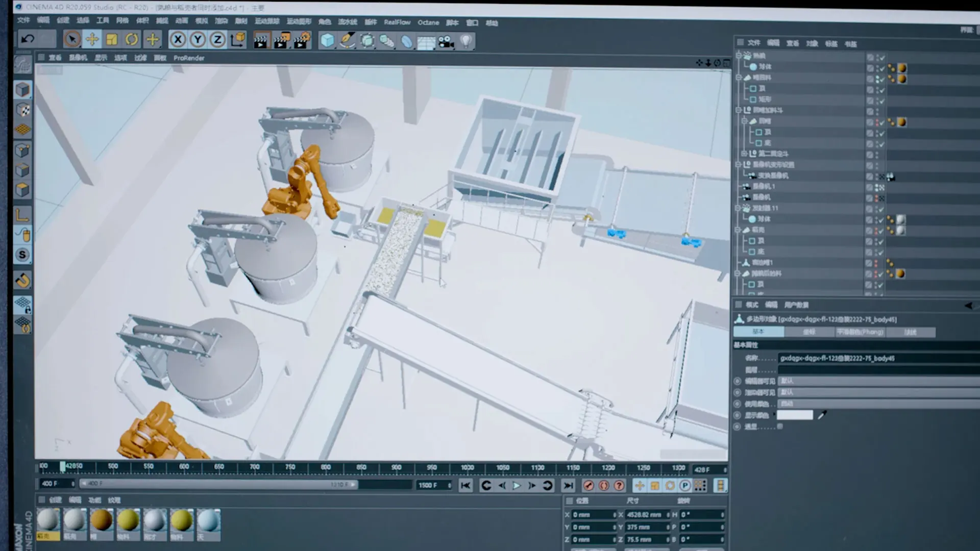Click the light bulb icon
980x551 pixels.
pos(465,41)
